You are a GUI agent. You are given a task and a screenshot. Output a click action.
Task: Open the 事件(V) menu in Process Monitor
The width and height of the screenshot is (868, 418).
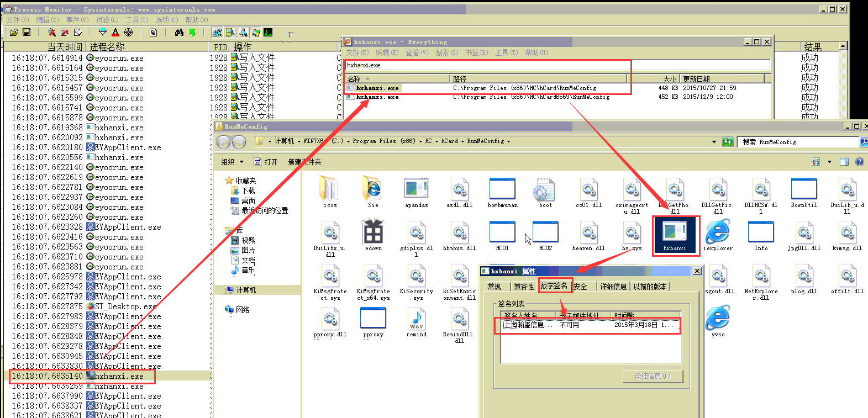pyautogui.click(x=77, y=20)
